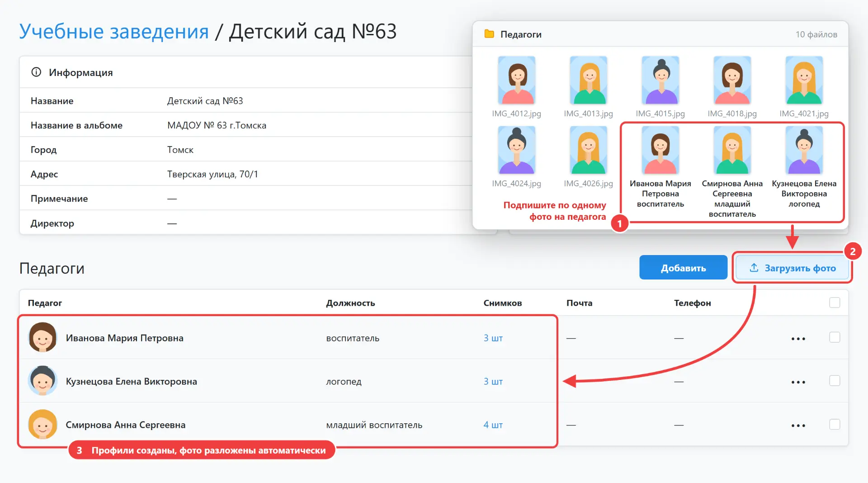This screenshot has height=483, width=868.
Task: Click the Педагог column header
Action: pyautogui.click(x=45, y=303)
